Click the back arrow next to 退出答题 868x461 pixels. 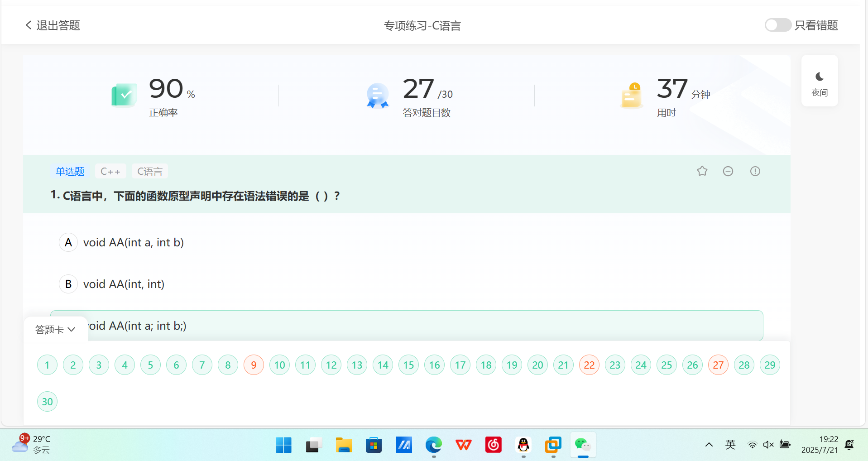click(28, 25)
